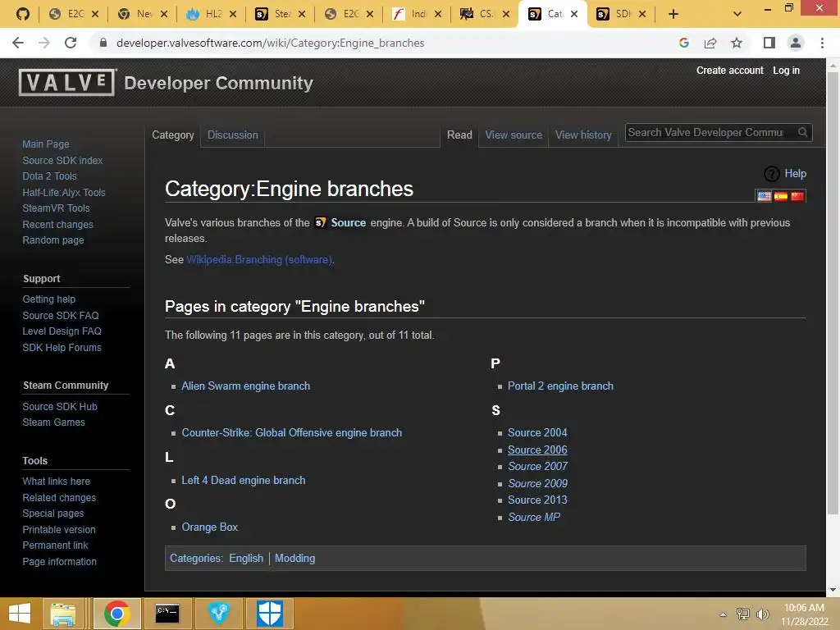The height and width of the screenshot is (630, 840).
Task: Open a new tab with the plus button
Action: (673, 14)
